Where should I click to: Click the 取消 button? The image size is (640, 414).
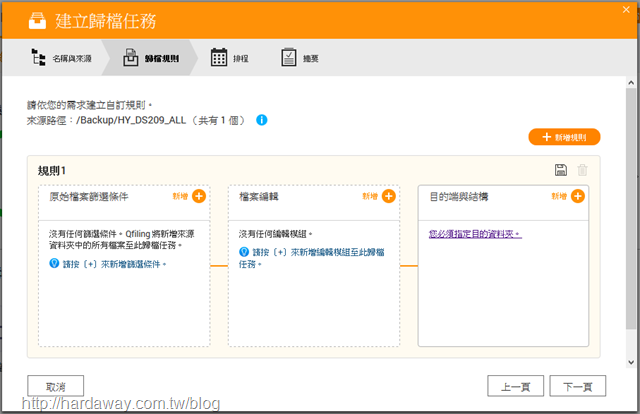(x=56, y=386)
